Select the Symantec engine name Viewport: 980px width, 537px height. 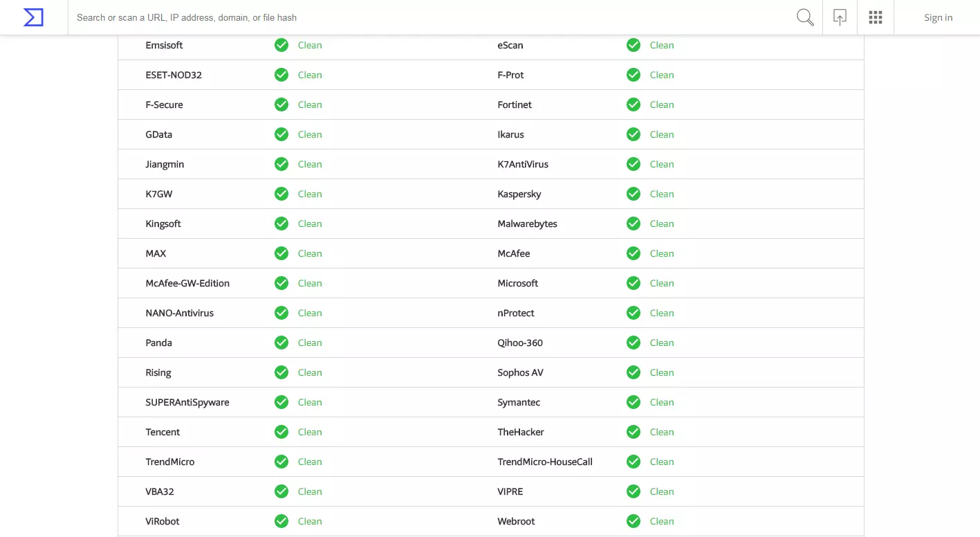(x=519, y=402)
